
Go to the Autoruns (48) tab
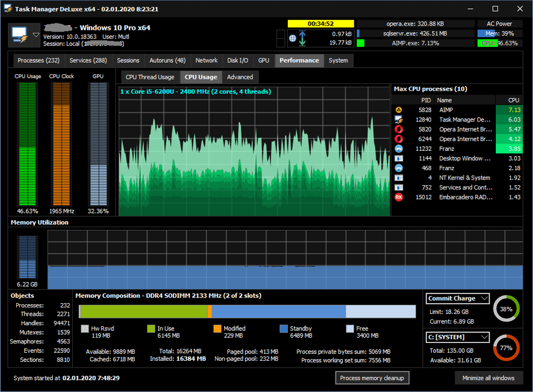tap(167, 61)
